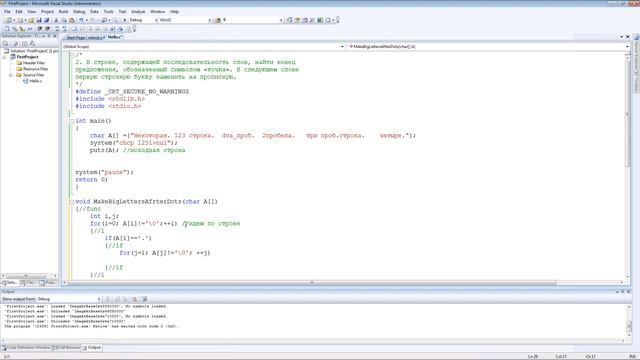Collapse the Source Files folder
This screenshot has width=640, height=360.
(x=11, y=75)
